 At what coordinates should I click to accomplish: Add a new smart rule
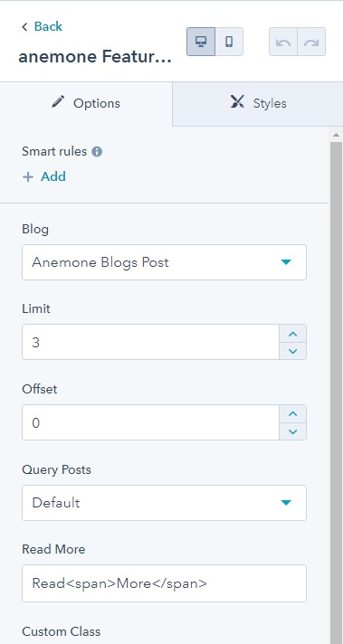pos(44,177)
